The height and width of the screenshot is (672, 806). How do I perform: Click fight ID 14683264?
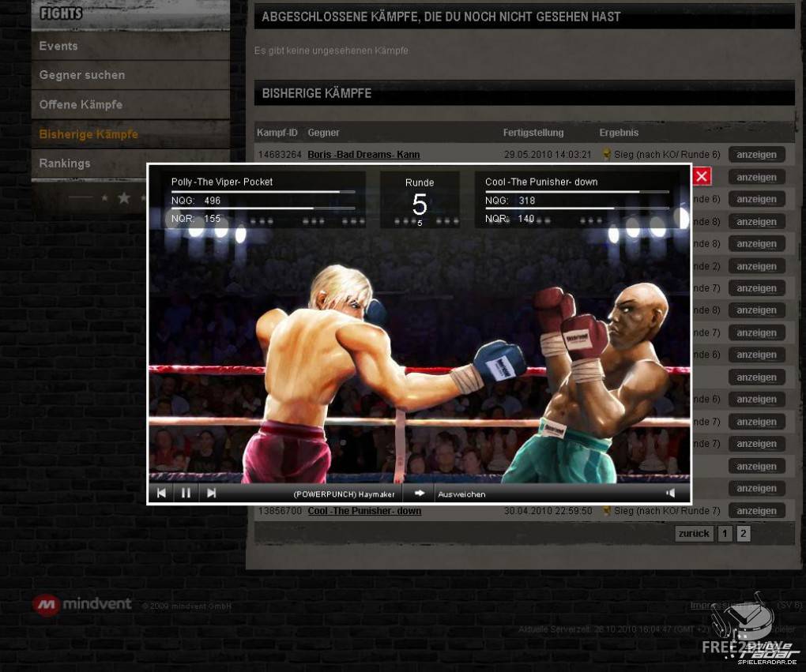[x=280, y=154]
